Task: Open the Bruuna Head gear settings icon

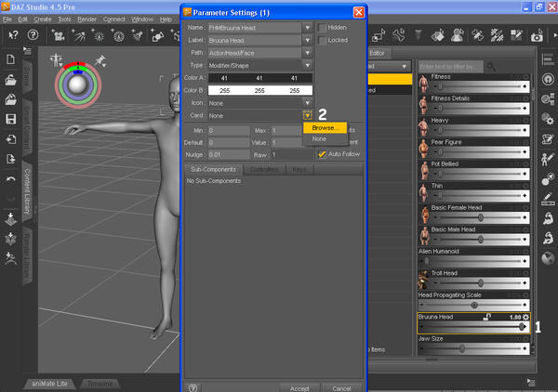Action: 525,317
